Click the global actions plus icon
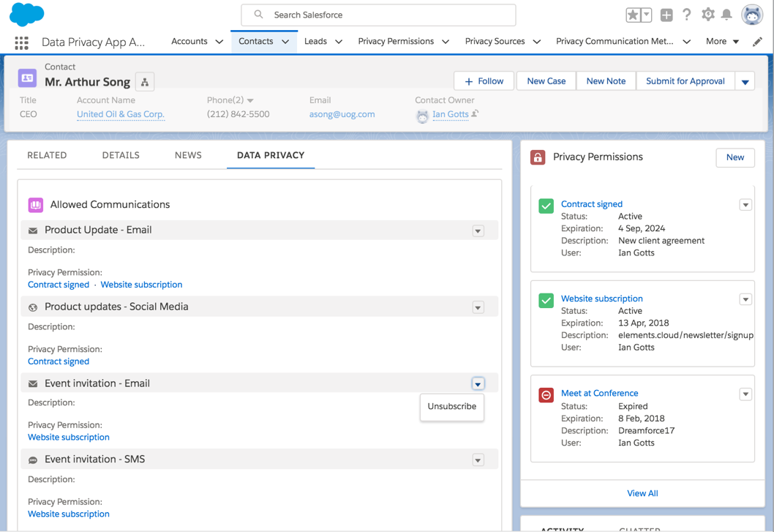 (x=666, y=15)
